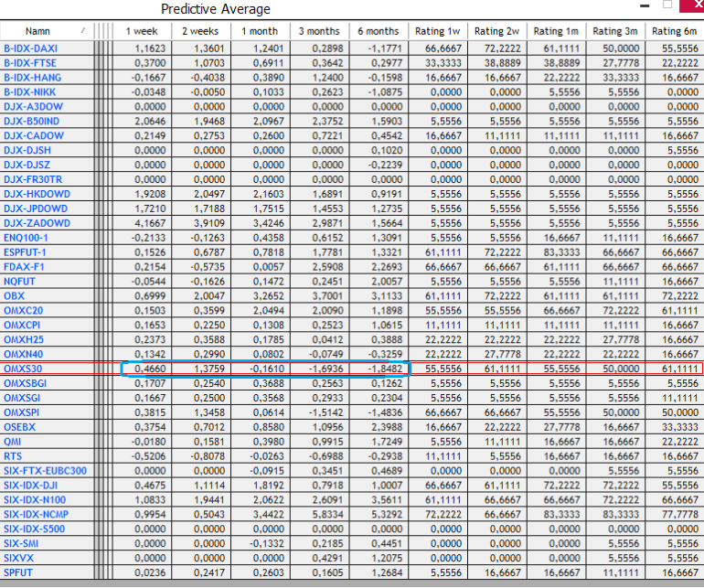Click the sort arrow in Namn header

[84, 30]
